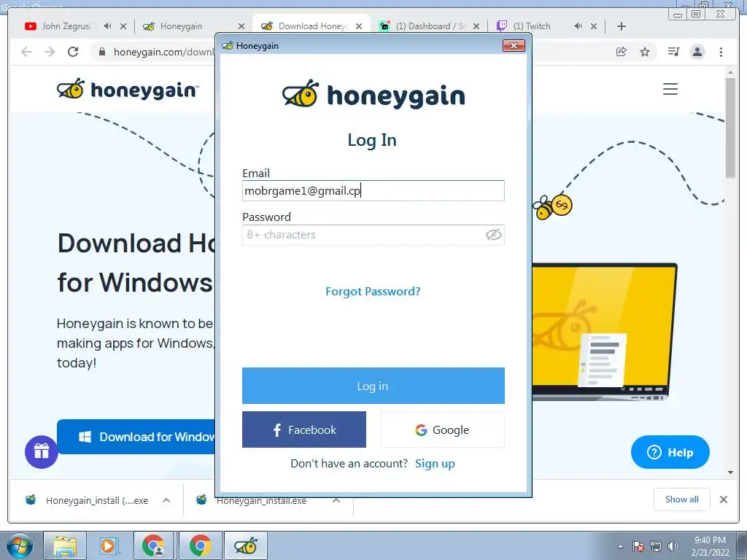Close the Honeygain login dialog
The height and width of the screenshot is (560, 747).
[514, 46]
